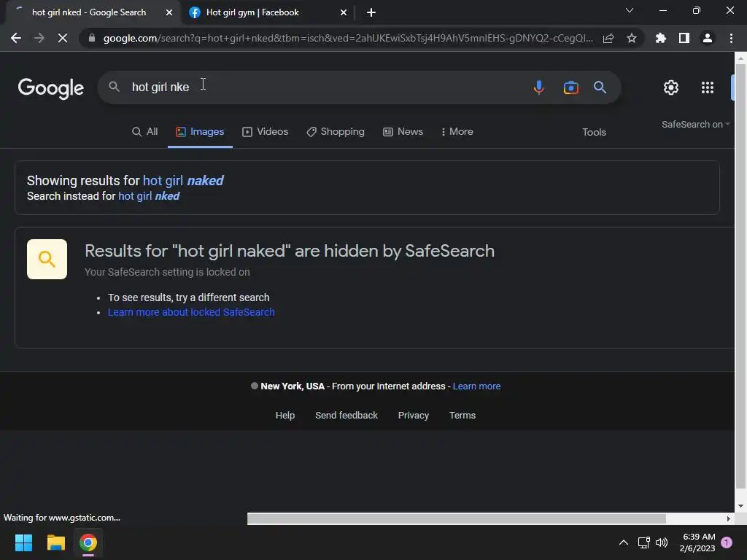Screen dimensions: 747x560
Task: Close the Hot girl gym Facebook tab
Action: click(x=344, y=12)
